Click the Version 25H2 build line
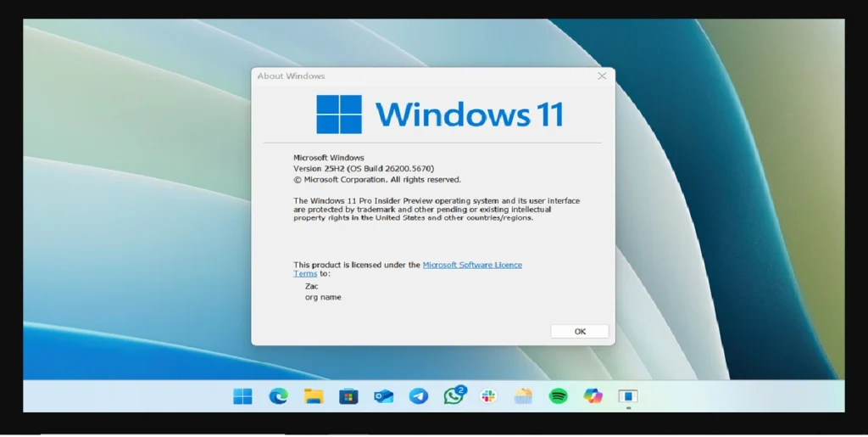The image size is (868, 437). 364,168
